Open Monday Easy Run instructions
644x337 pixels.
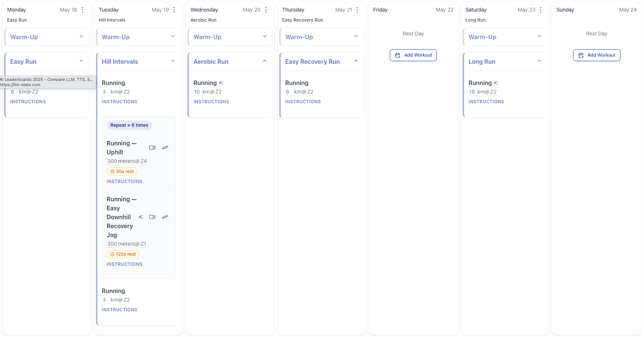28,102
